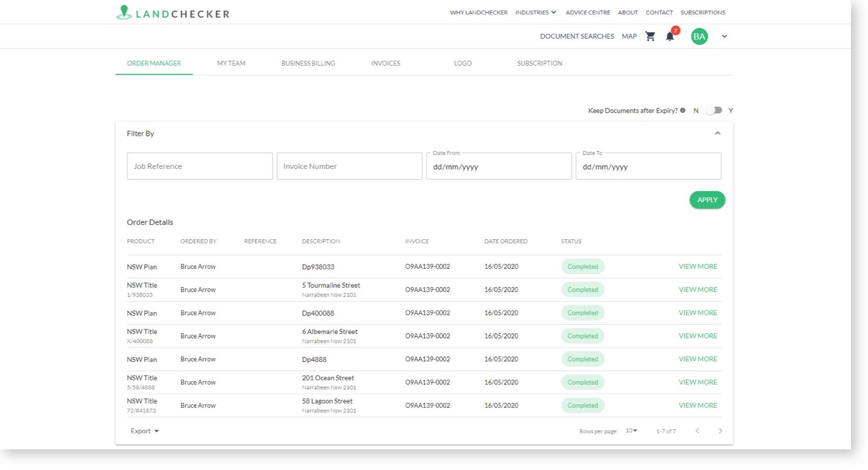Click Description column header
Image resolution: width=868 pixels, height=470 pixels.
(321, 241)
